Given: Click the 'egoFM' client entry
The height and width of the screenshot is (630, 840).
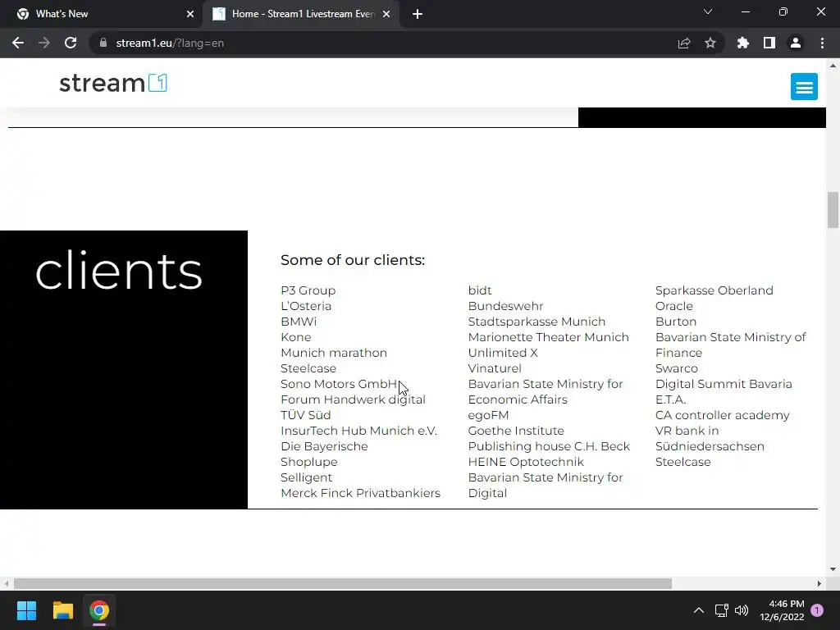Looking at the screenshot, I should [489, 415].
